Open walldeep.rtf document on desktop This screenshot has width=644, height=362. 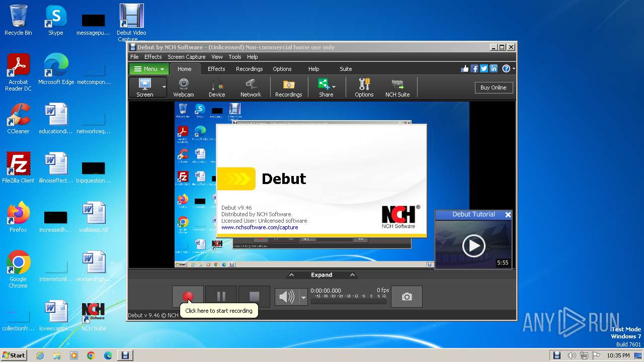click(x=94, y=217)
